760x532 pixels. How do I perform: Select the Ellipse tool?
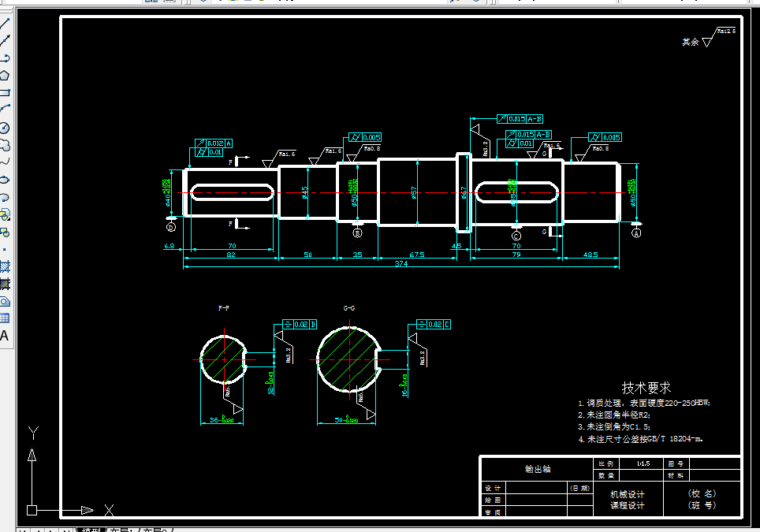click(x=5, y=180)
